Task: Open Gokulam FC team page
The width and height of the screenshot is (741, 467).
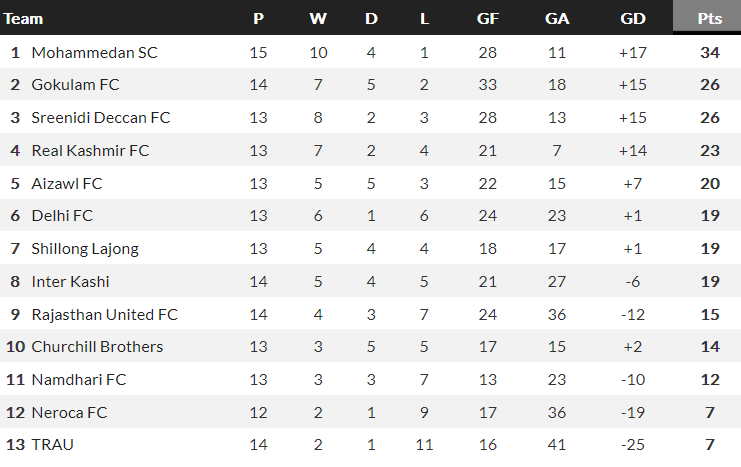Action: (x=75, y=85)
